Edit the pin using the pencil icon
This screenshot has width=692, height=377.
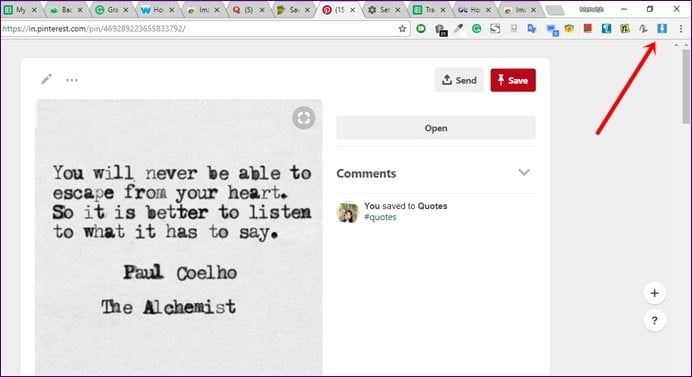[46, 79]
